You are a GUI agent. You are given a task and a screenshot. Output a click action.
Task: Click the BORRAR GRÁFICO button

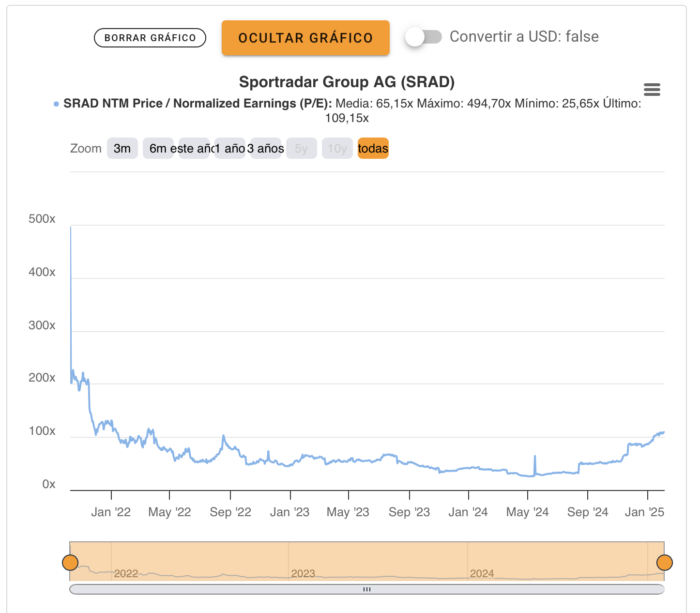click(150, 38)
